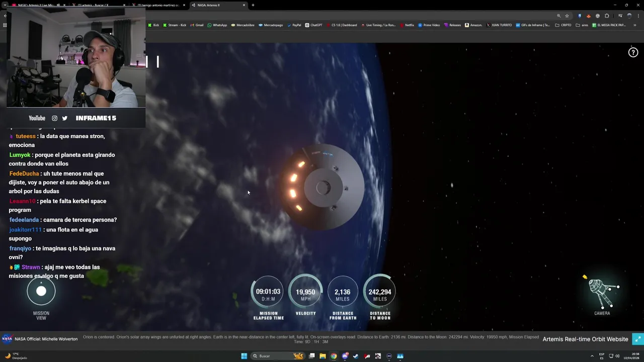Open the Stream - Kick bookmark
Screen dimensions: 644x362
[175, 25]
